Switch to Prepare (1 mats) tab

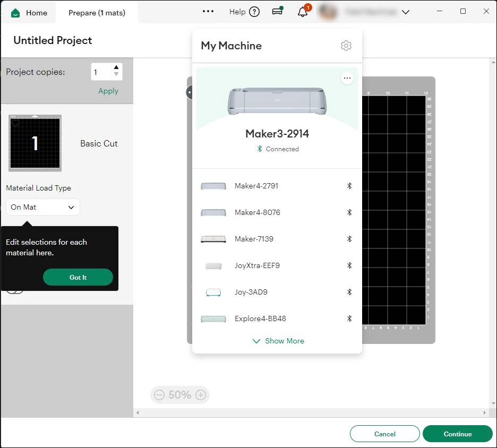[x=97, y=13]
